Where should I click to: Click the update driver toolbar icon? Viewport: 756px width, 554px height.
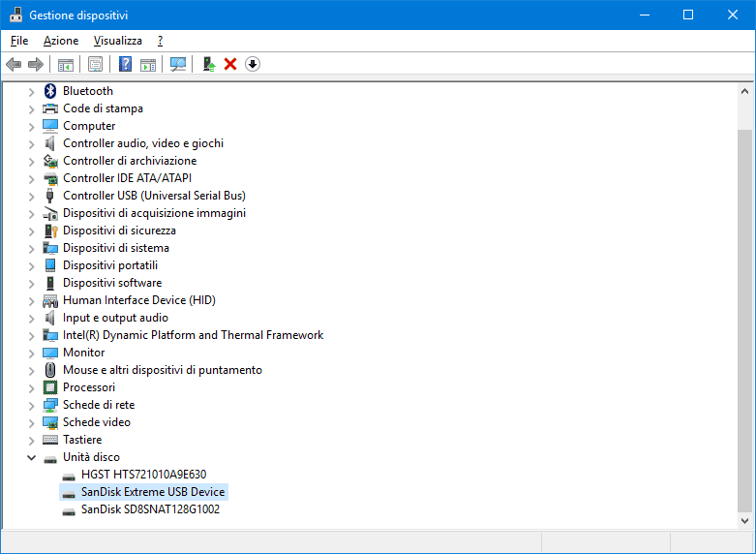click(x=208, y=64)
